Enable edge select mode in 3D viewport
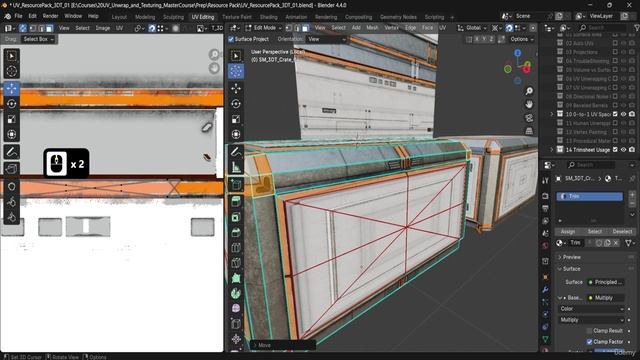This screenshot has width=640, height=360. (297, 28)
